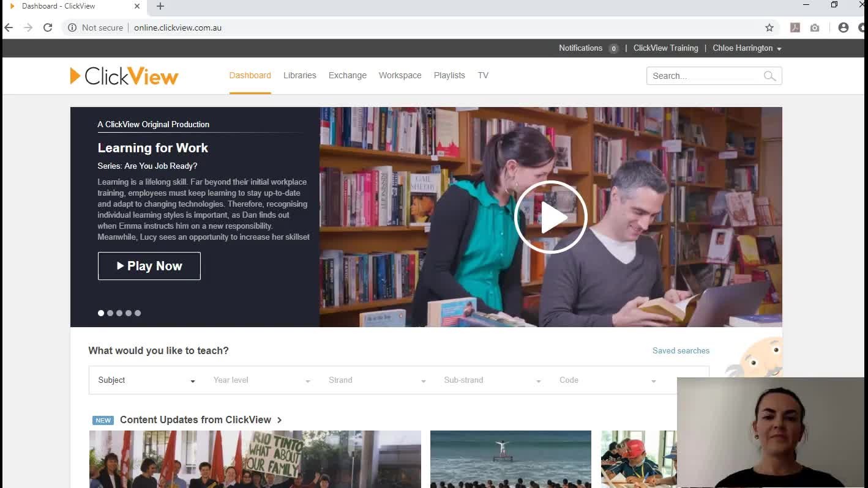Click the notification count badge
Viewport: 868px width, 488px height.
click(x=613, y=49)
